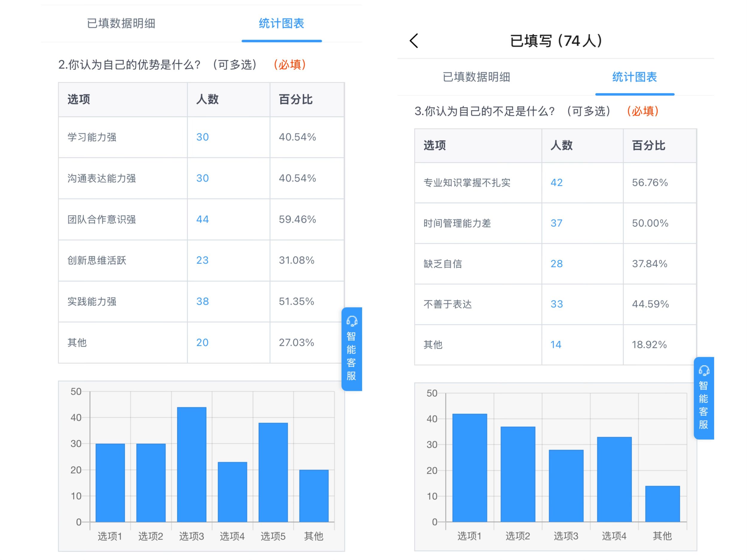747x560 pixels.
Task: Click the 选项5 bar in left chart
Action: click(273, 472)
